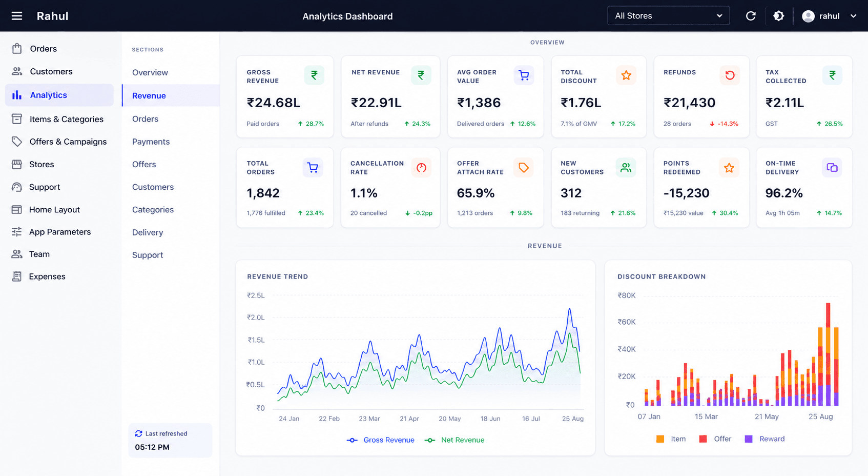Click the App Parameters sliders icon
This screenshot has height=476, width=868.
tap(17, 232)
